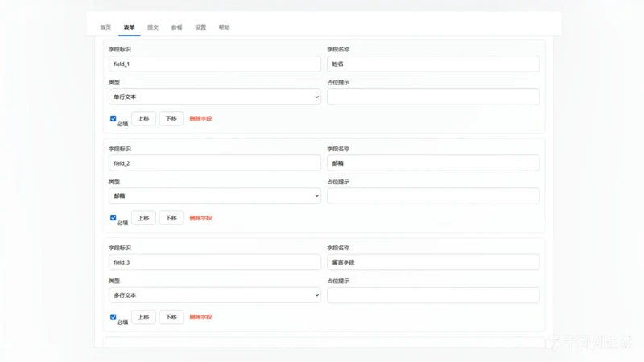This screenshot has width=644, height=362.
Task: Click the 字段名称 input containing 邮箱
Action: point(433,163)
